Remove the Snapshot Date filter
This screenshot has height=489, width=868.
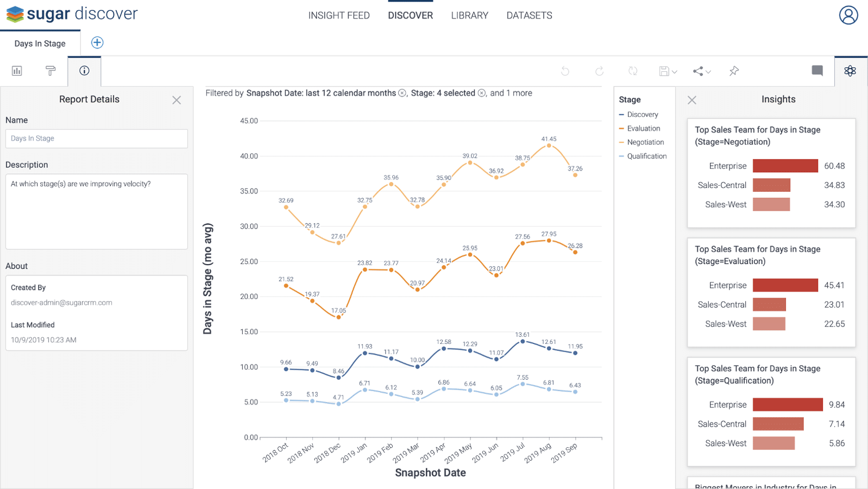[402, 93]
